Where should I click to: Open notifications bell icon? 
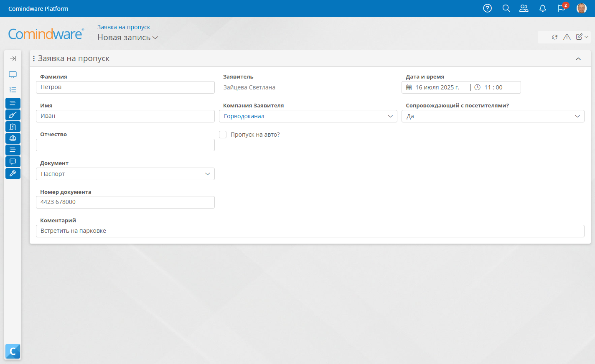[542, 8]
